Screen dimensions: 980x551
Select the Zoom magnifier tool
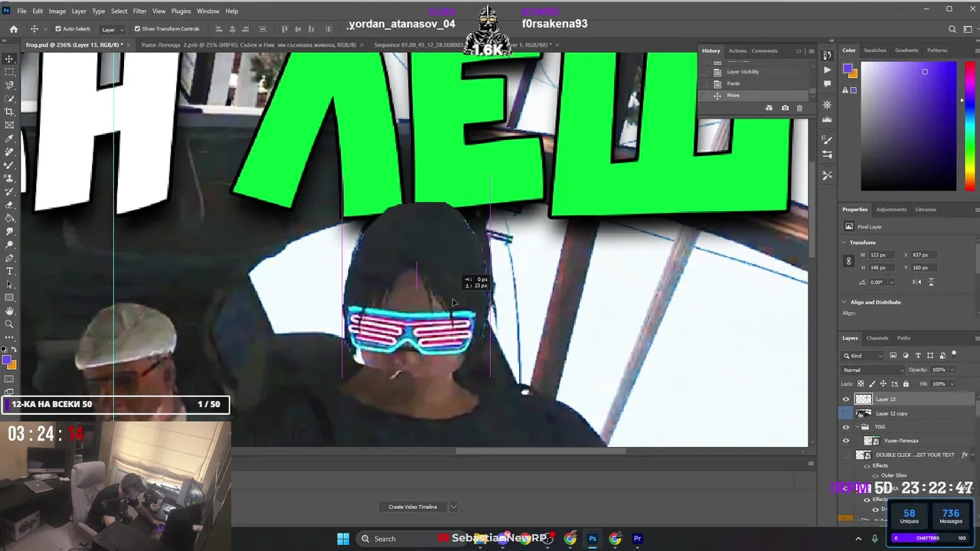[9, 324]
